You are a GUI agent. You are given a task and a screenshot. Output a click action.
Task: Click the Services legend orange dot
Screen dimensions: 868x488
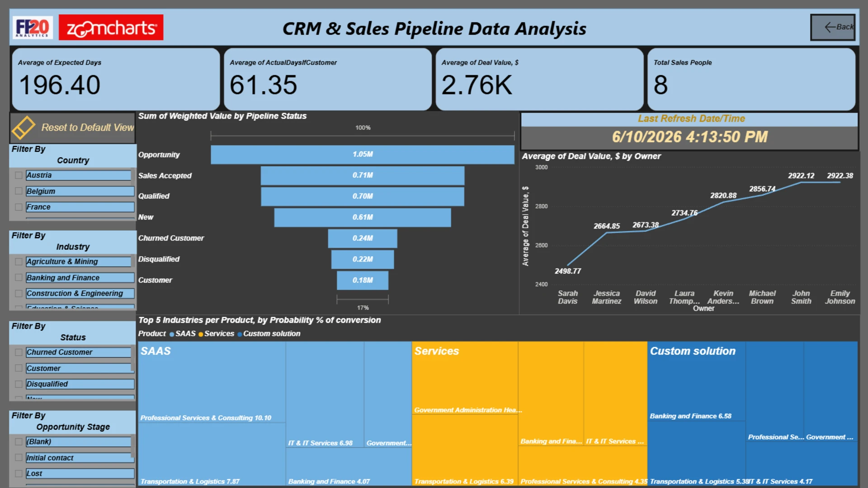click(201, 334)
